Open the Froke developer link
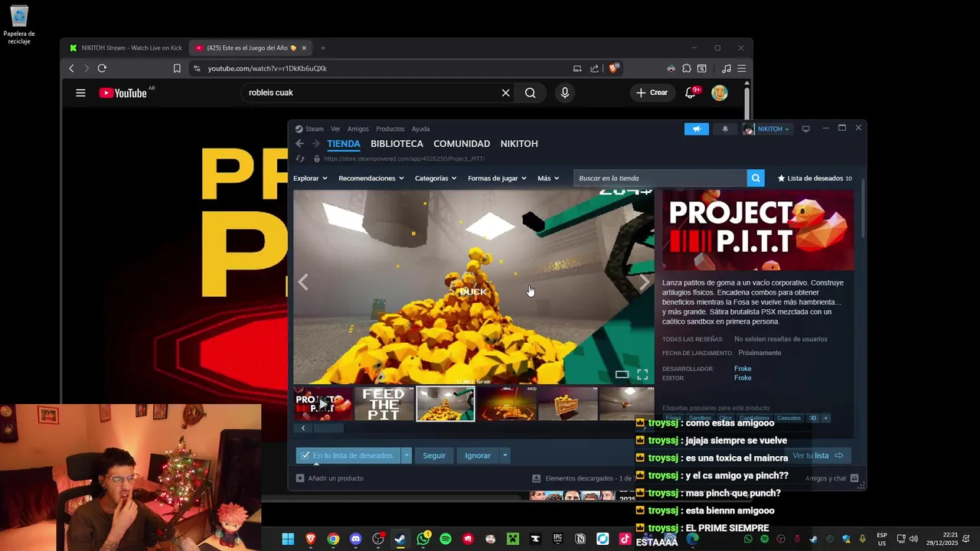Screen dimensions: 980x551 click(x=743, y=369)
